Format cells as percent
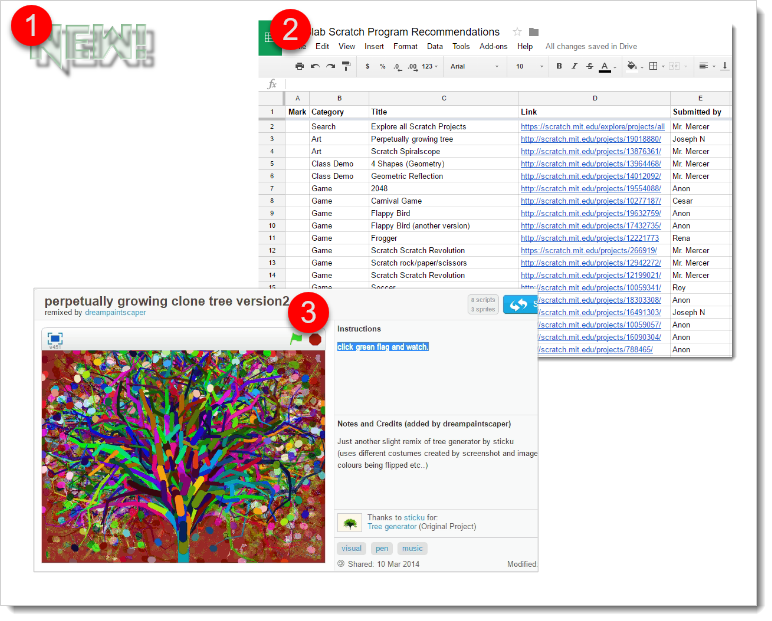The width and height of the screenshot is (772, 621). 382,66
